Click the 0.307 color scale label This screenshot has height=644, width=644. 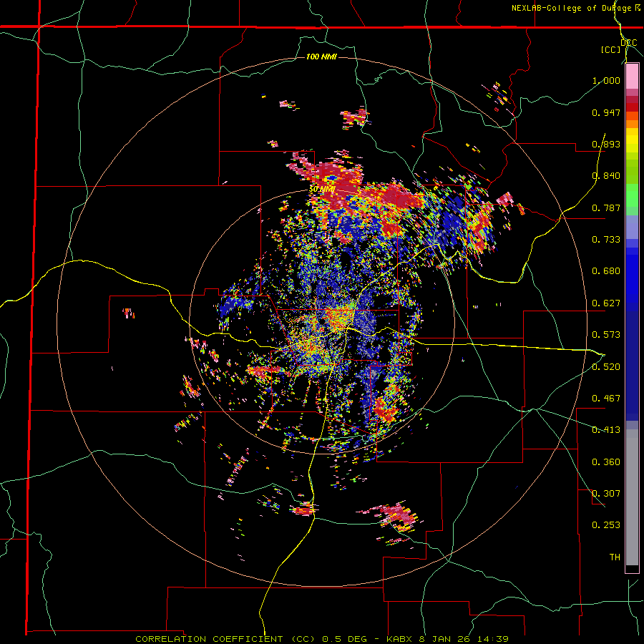click(606, 494)
